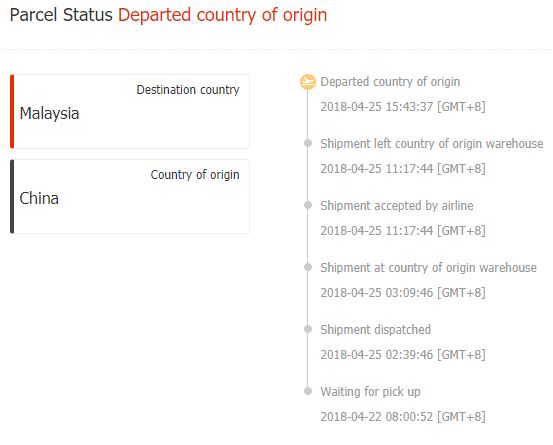553x445 pixels.
Task: Click timestamp 2018-04-25 03:09:46
Action: pos(403,293)
